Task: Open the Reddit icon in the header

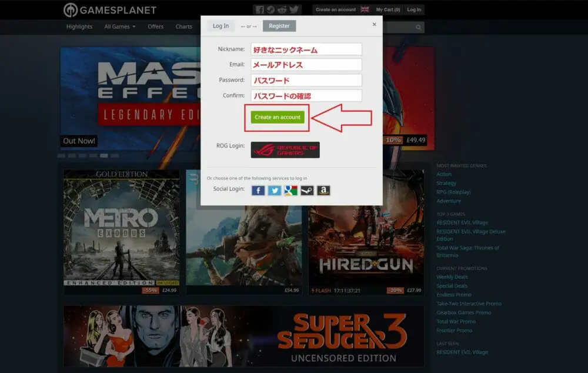Action: pyautogui.click(x=282, y=9)
